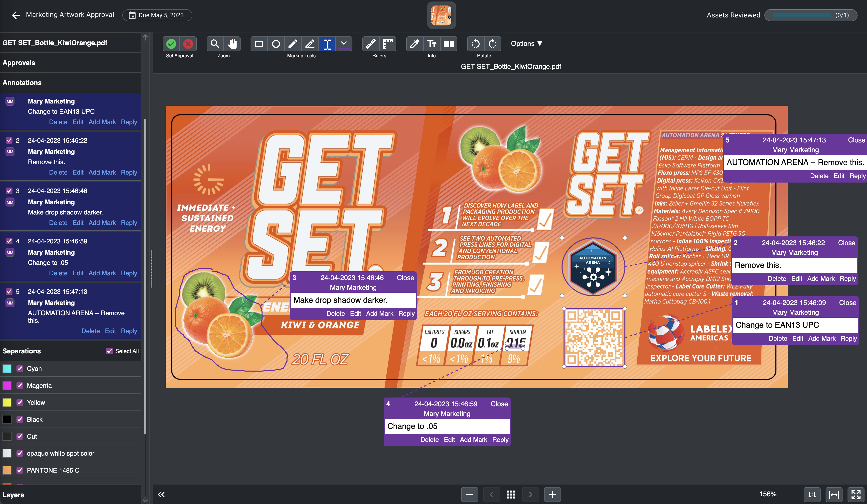This screenshot has height=504, width=867.
Task: Select the font info tool
Action: point(432,44)
